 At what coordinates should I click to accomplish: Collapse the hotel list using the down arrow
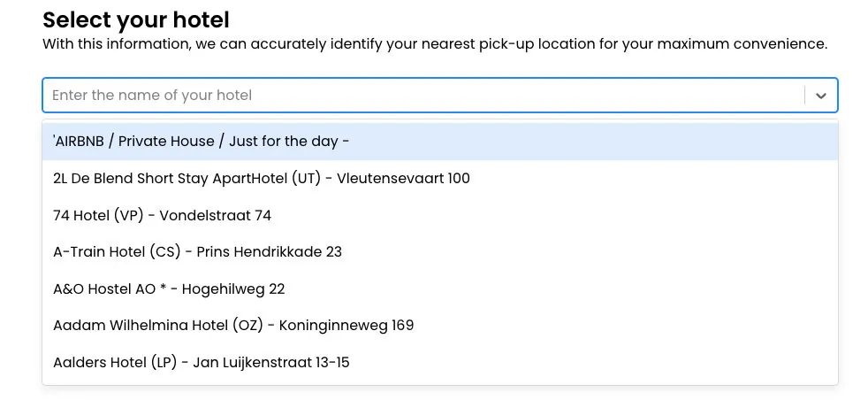[x=820, y=96]
